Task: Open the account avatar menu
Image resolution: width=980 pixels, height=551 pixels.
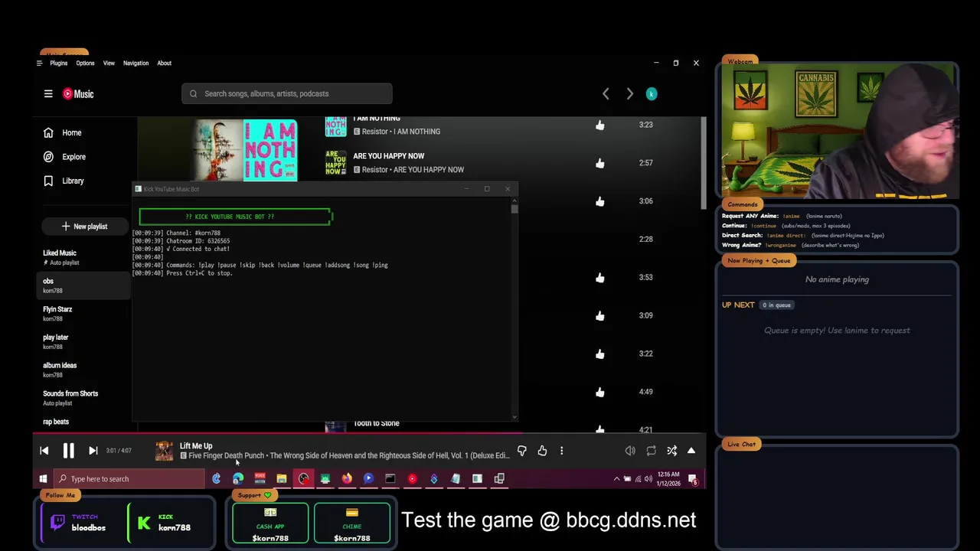Action: (x=652, y=93)
